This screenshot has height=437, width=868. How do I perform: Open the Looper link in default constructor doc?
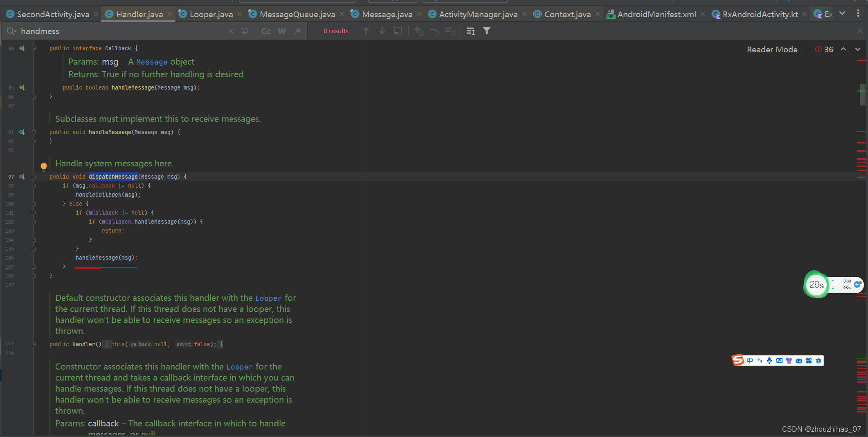[268, 298]
